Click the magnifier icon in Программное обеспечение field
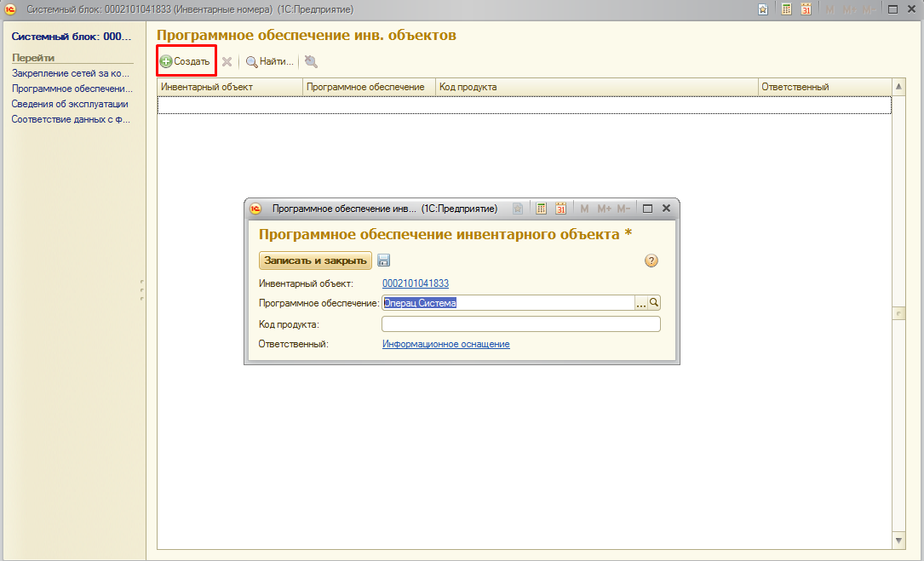This screenshot has width=924, height=561. [x=655, y=302]
